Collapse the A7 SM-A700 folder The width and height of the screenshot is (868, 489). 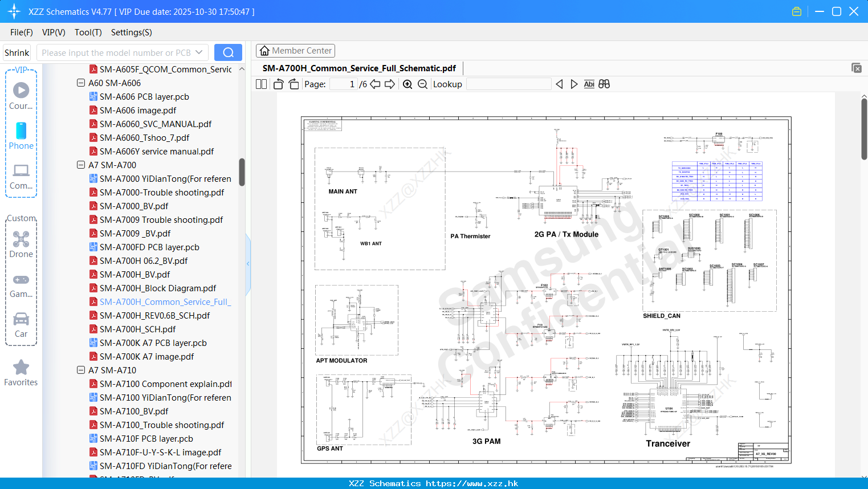point(81,165)
